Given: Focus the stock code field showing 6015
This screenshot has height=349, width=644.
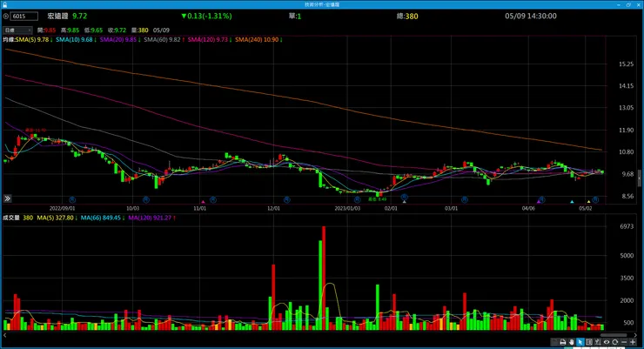Looking at the screenshot, I should point(24,16).
